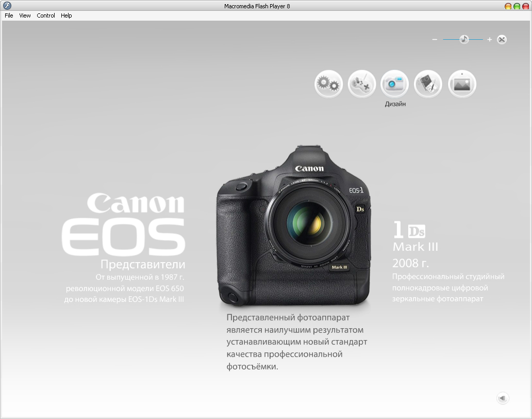Click the music note on the volume slider

coord(463,38)
